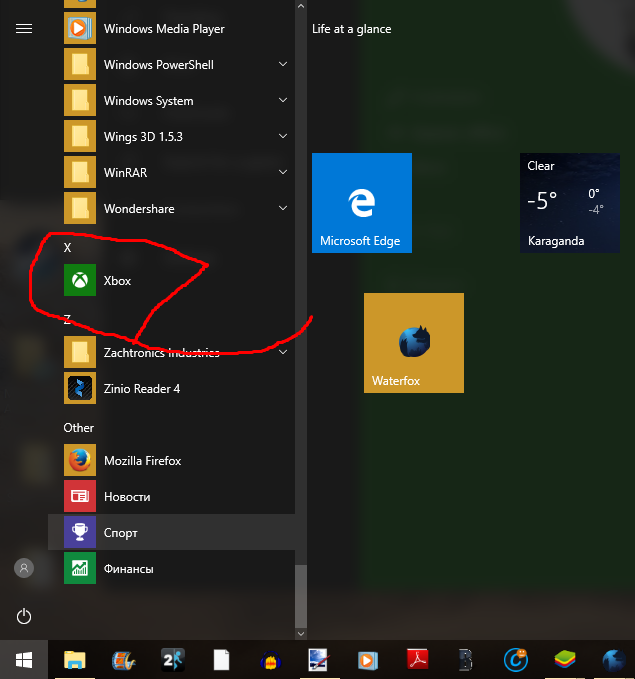Viewport: 635px width, 679px height.
Task: Open the Microsoft Edge tile
Action: click(x=362, y=203)
